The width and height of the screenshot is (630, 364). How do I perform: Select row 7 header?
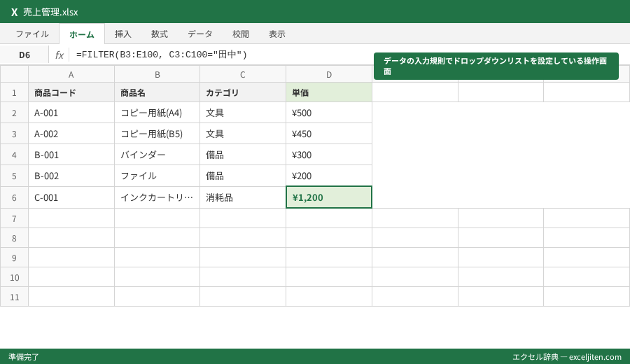14,218
